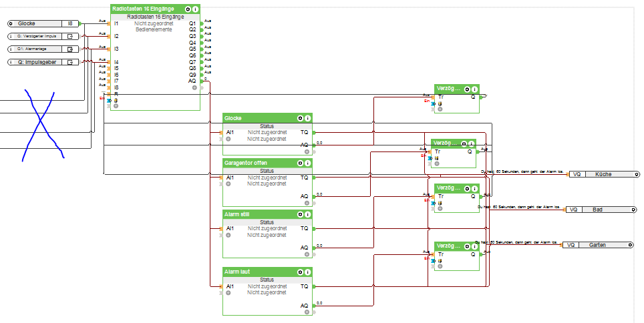Click the Alarm still block title

click(x=237, y=214)
